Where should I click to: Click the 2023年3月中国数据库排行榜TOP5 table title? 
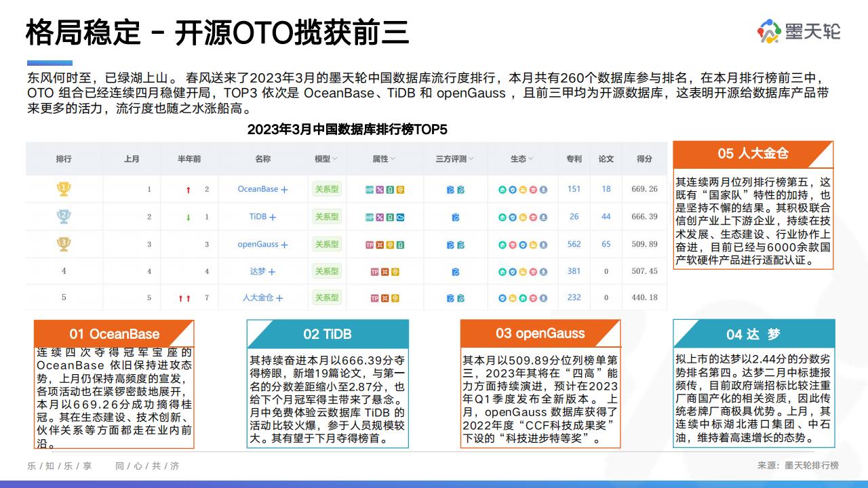point(347,129)
